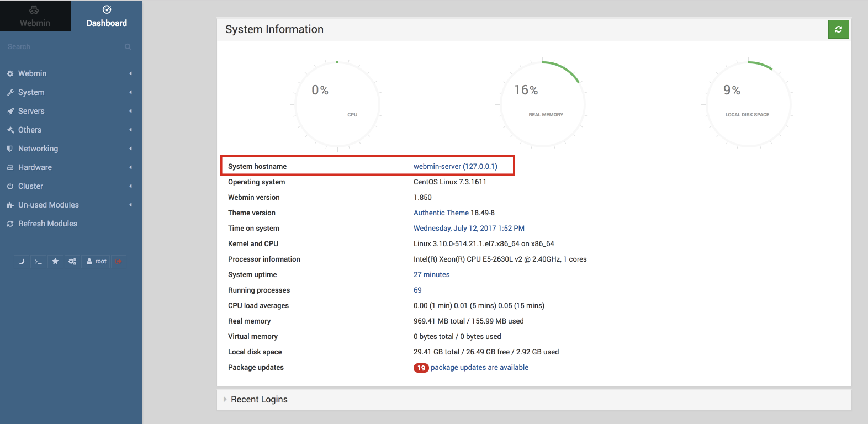The height and width of the screenshot is (424, 868).
Task: Toggle night mode with the moon icon
Action: 22,262
